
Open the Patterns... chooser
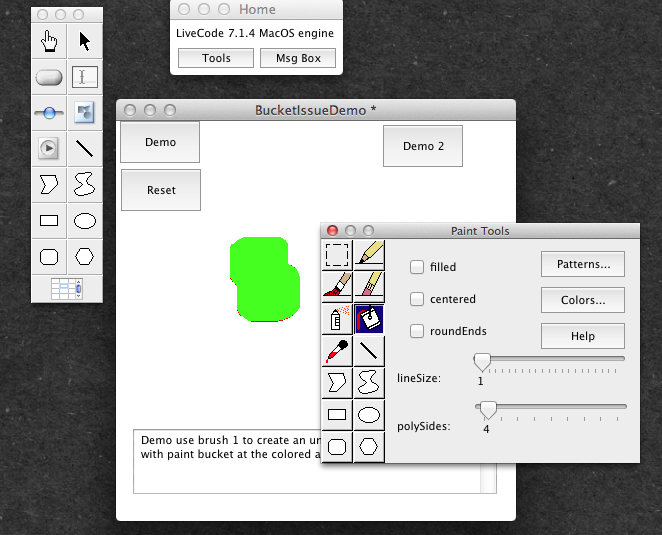pos(583,264)
